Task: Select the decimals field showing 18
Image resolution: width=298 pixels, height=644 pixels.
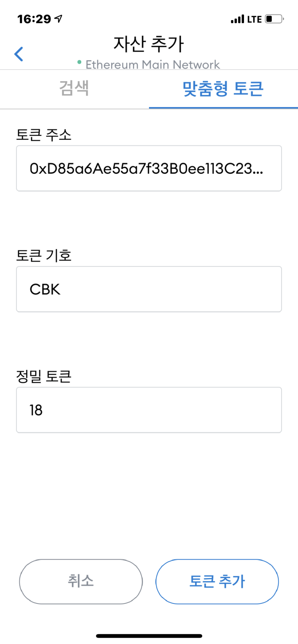Action: (x=149, y=410)
